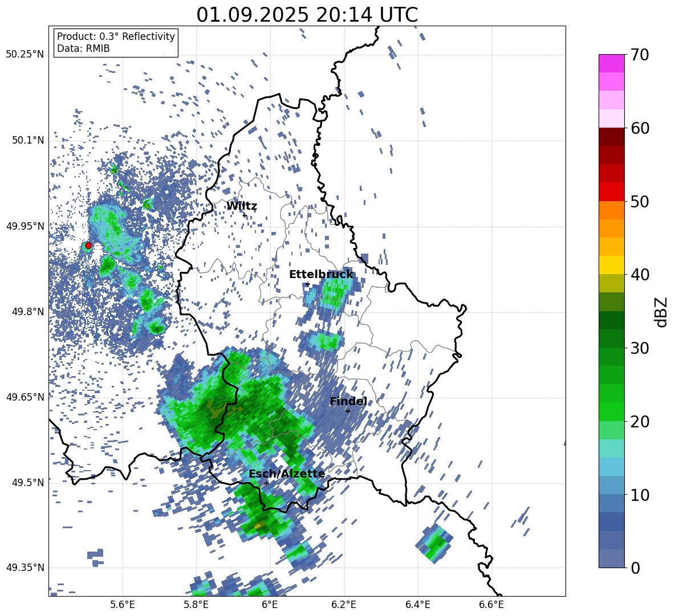Image resolution: width=675 pixels, height=616 pixels.
Task: Click the colorbar 10 tick label
Action: click(x=640, y=495)
